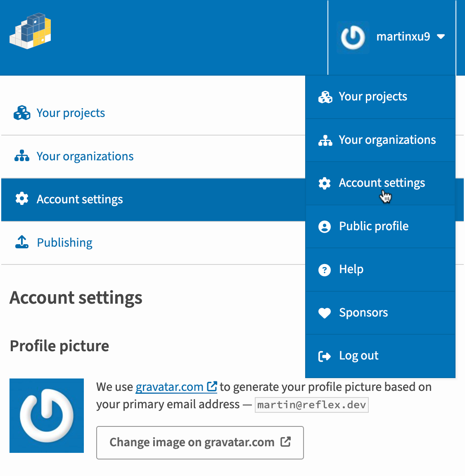465x476 pixels.
Task: Click the Publishing upload icon in sidebar
Action: click(22, 242)
